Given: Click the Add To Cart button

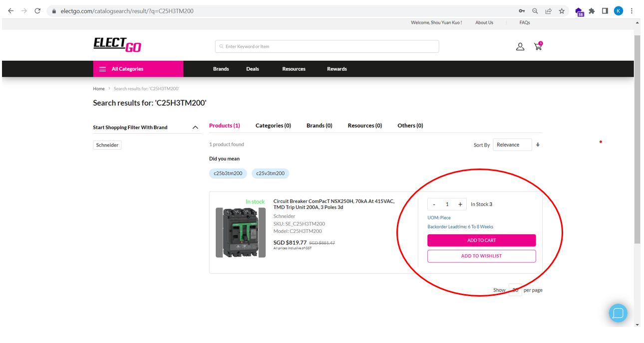Looking at the screenshot, I should 482,240.
